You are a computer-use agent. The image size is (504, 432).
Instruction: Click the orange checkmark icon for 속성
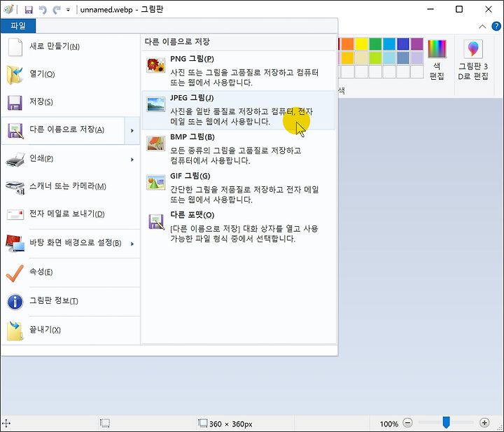click(15, 273)
